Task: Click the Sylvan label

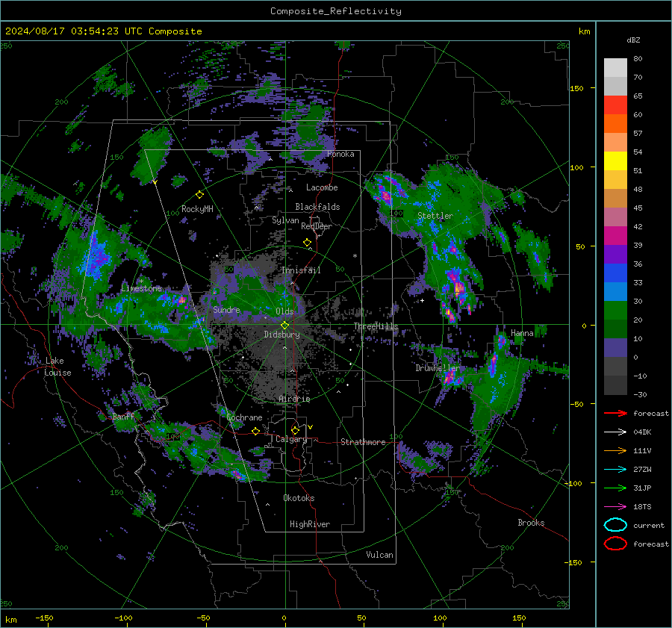Action: click(285, 220)
